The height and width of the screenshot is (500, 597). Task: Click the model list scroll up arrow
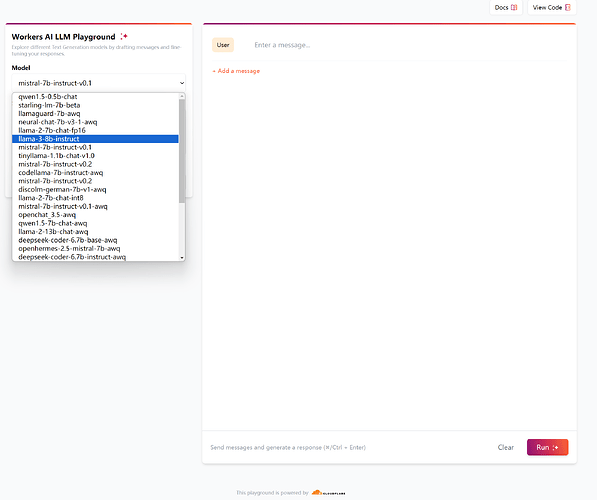(182, 96)
